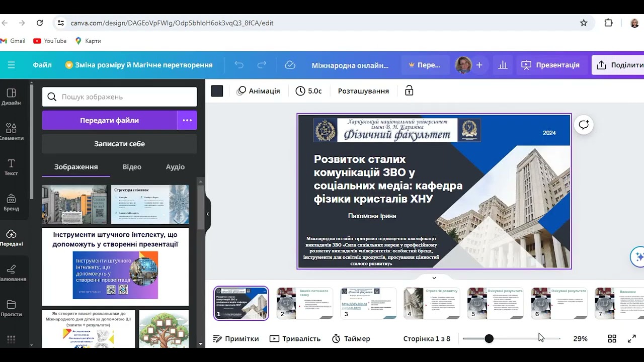
Task: Add a comment with the bubble icon
Action: pyautogui.click(x=584, y=125)
